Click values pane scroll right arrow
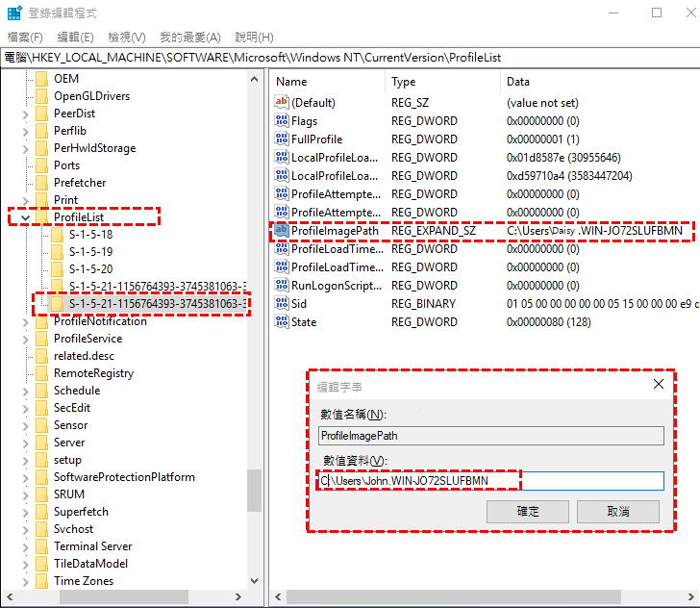The width and height of the screenshot is (700, 608). pyautogui.click(x=691, y=596)
